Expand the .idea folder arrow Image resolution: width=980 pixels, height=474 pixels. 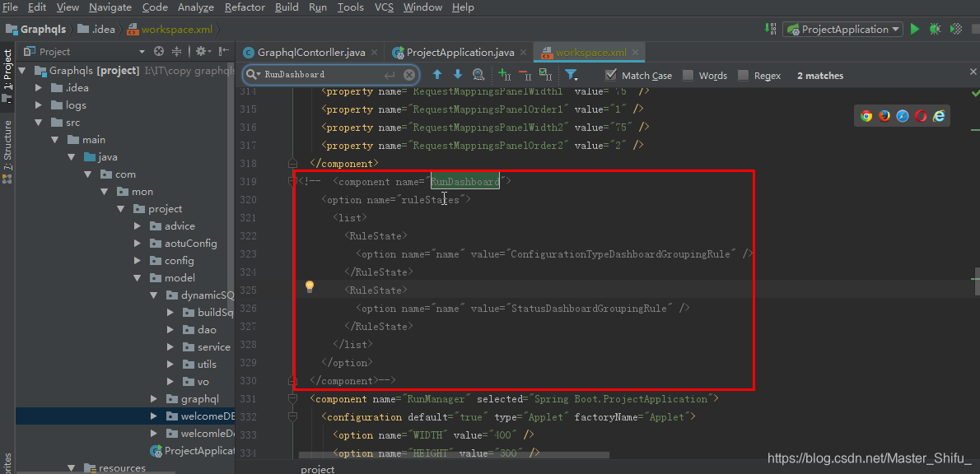click(x=39, y=87)
